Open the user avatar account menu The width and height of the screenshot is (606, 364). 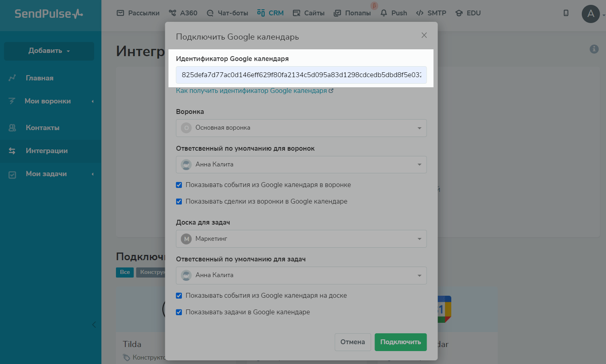591,14
